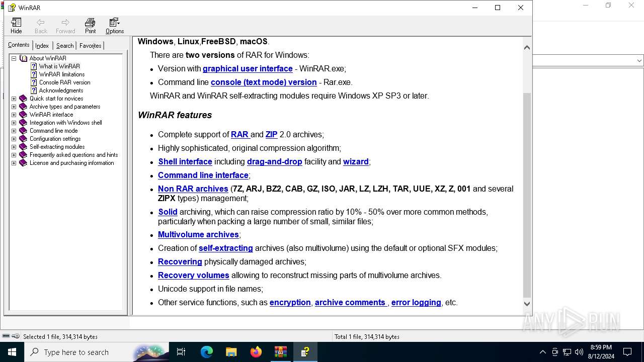Click the help content scroll up arrow
The image size is (644, 362).
click(x=527, y=47)
